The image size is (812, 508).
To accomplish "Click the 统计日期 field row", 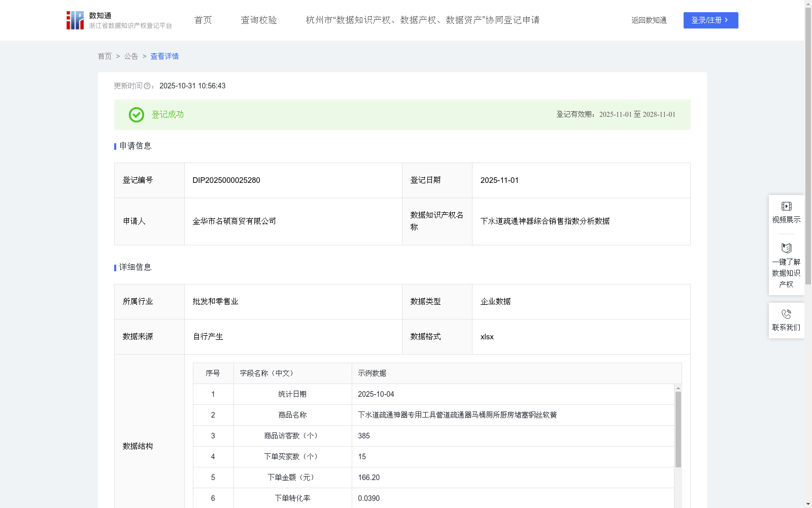I will pyautogui.click(x=433, y=394).
